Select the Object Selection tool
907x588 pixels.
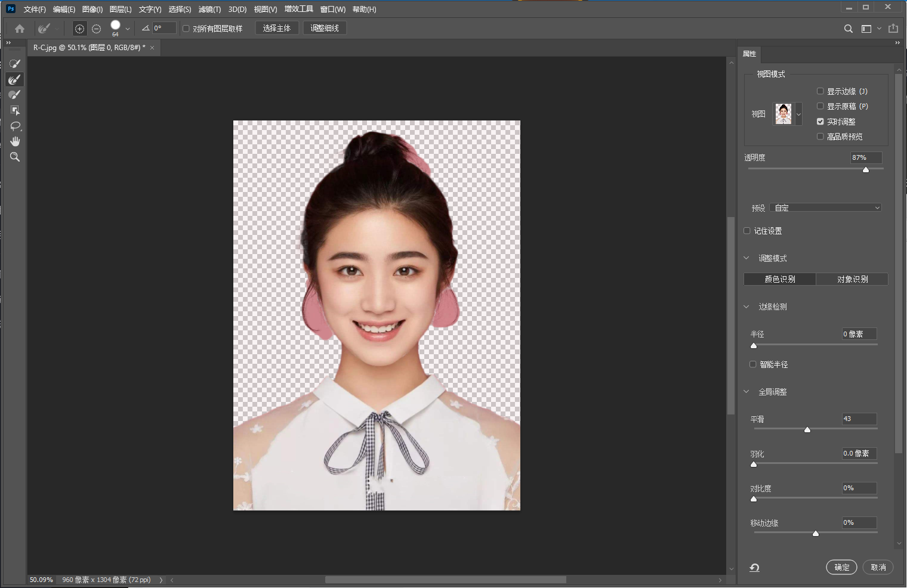pos(15,110)
